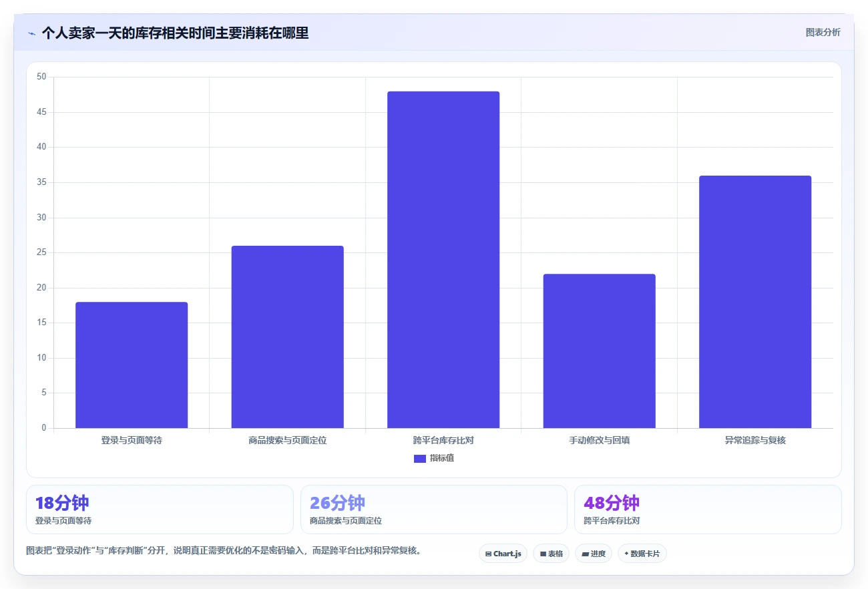Open the 18分钟 stat card
The image size is (868, 589).
(160, 510)
